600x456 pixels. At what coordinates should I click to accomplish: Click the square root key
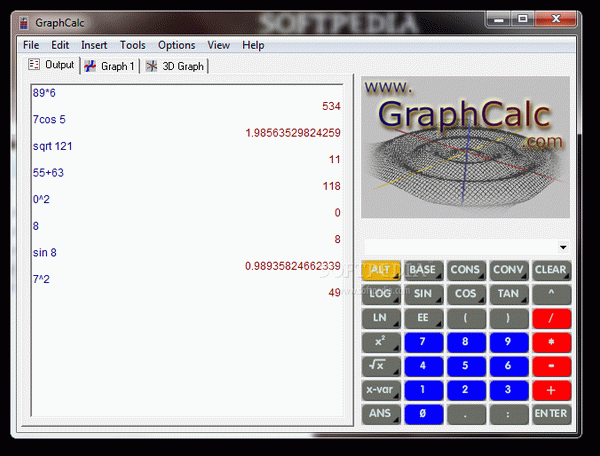coord(381,366)
